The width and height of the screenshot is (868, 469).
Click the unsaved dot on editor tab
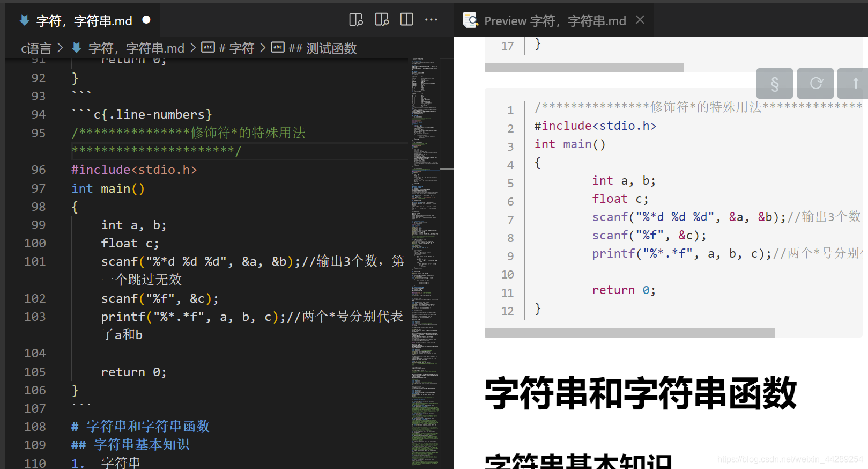point(146,20)
